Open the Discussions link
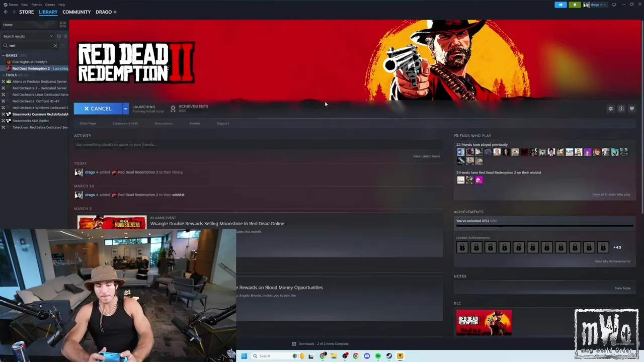 (x=164, y=123)
